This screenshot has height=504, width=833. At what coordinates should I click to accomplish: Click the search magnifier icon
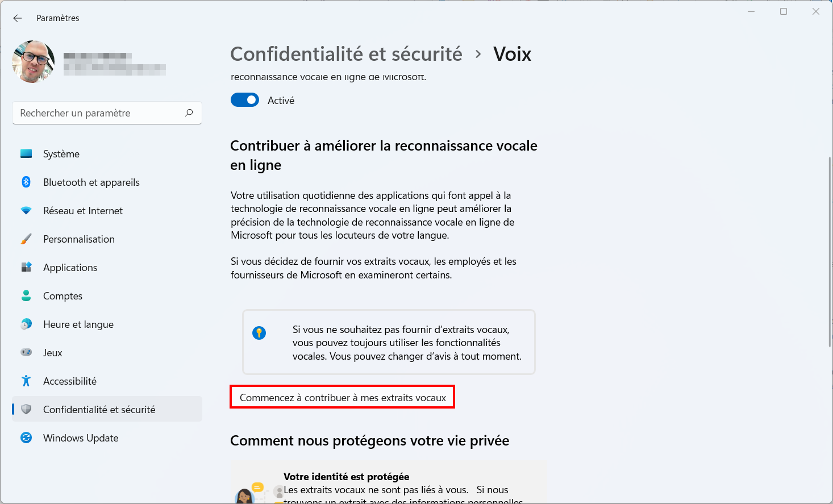point(189,113)
